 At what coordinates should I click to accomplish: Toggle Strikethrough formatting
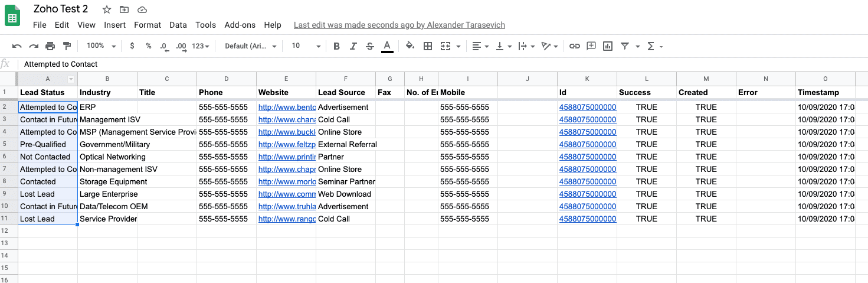(x=370, y=46)
